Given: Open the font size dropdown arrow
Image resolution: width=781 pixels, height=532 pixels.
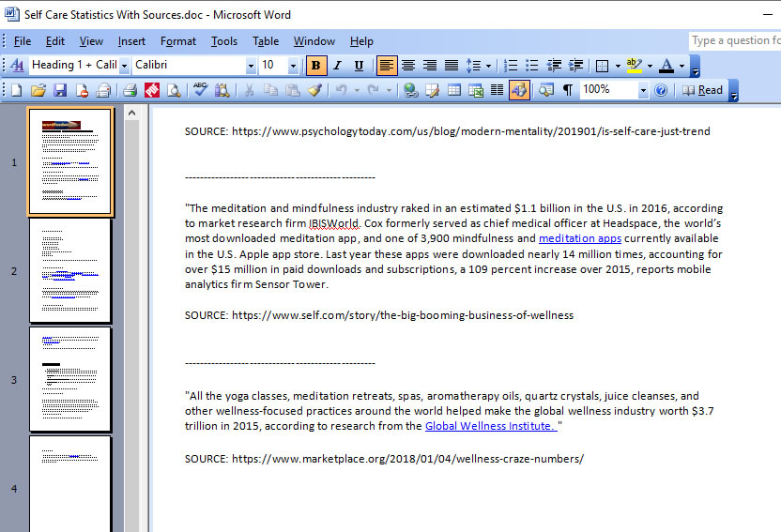Looking at the screenshot, I should coord(293,65).
